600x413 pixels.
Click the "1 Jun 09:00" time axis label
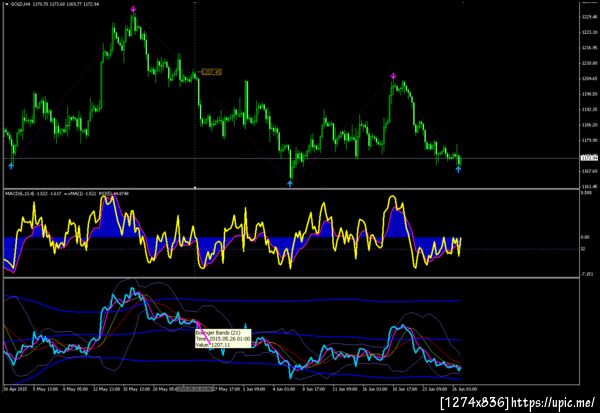253,389
